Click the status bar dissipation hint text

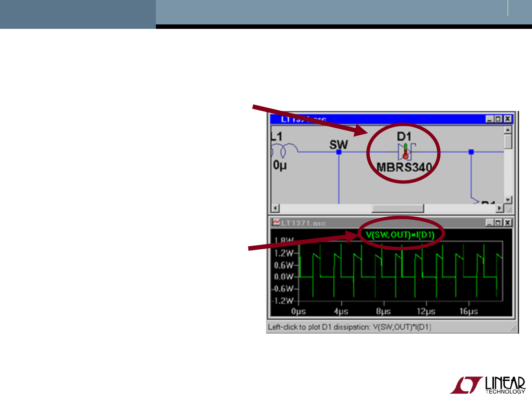click(x=349, y=327)
